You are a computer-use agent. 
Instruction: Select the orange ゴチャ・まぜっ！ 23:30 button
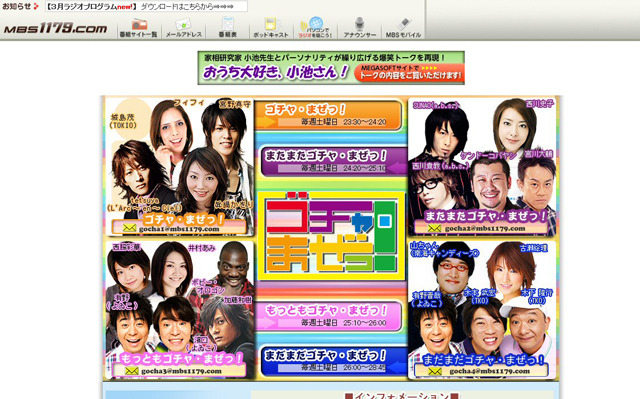click(328, 115)
